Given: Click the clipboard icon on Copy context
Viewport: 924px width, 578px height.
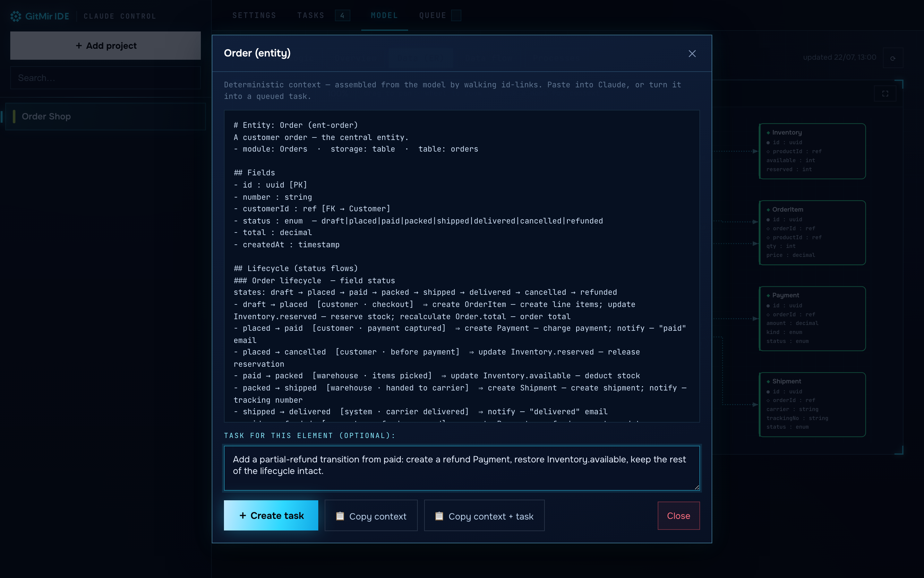Looking at the screenshot, I should coord(339,516).
